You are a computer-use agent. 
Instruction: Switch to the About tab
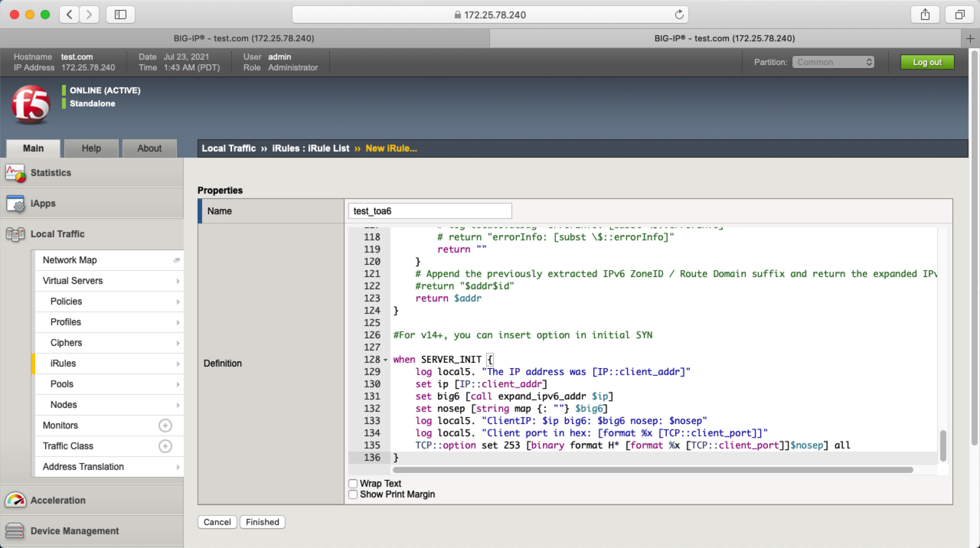tap(149, 148)
